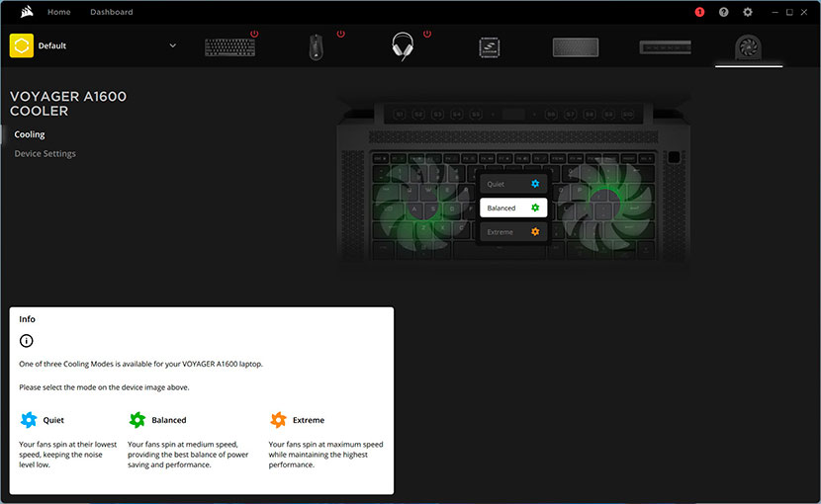Screen dimensions: 821x504
Task: Select the processor chip device icon
Action: click(x=490, y=47)
